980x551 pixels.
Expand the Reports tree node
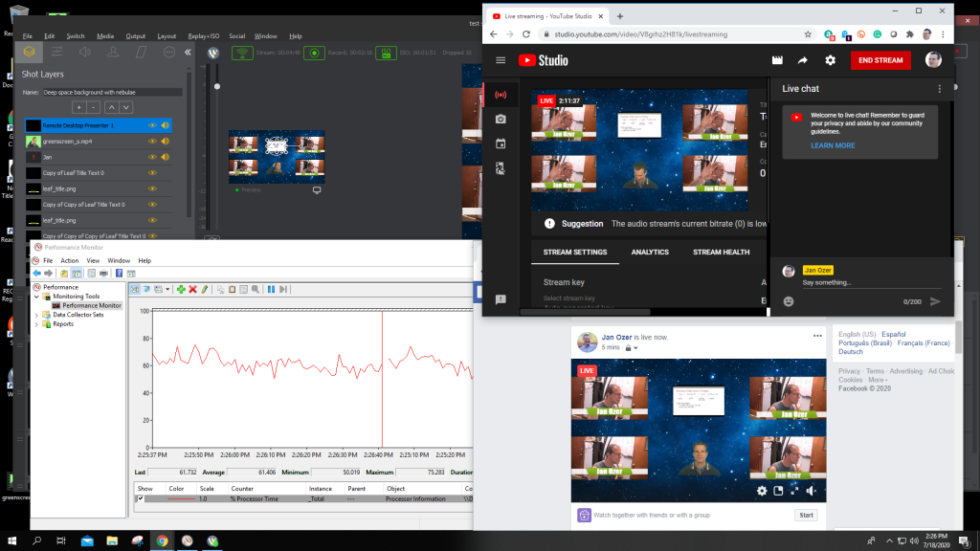pyautogui.click(x=37, y=324)
